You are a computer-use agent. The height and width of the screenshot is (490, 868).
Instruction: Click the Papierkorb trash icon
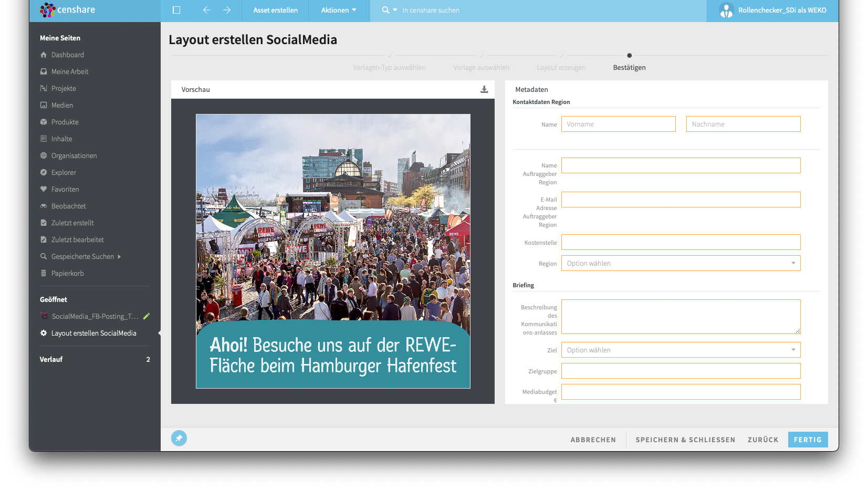tap(44, 273)
